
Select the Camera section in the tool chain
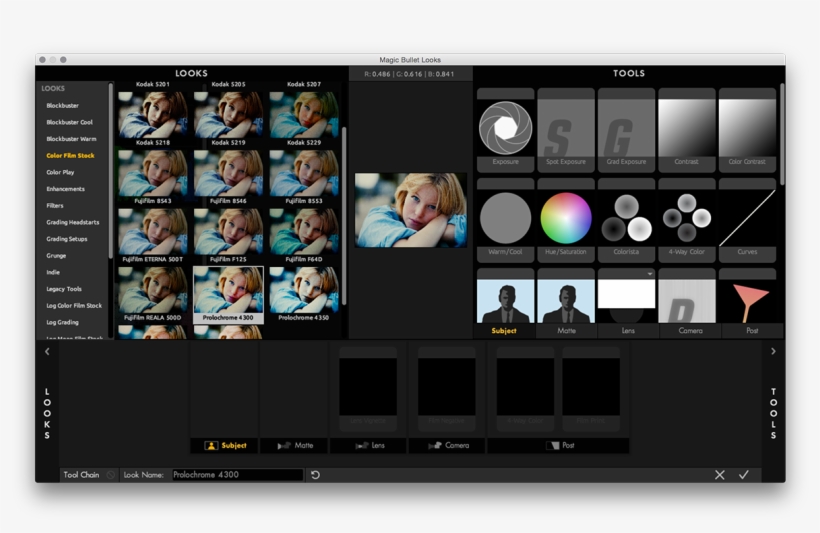pos(448,446)
